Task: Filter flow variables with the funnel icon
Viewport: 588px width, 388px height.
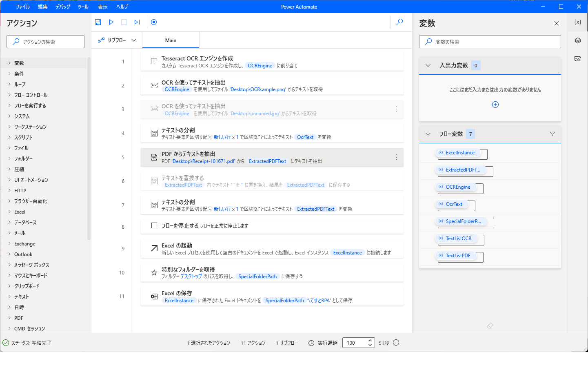Action: tap(552, 134)
